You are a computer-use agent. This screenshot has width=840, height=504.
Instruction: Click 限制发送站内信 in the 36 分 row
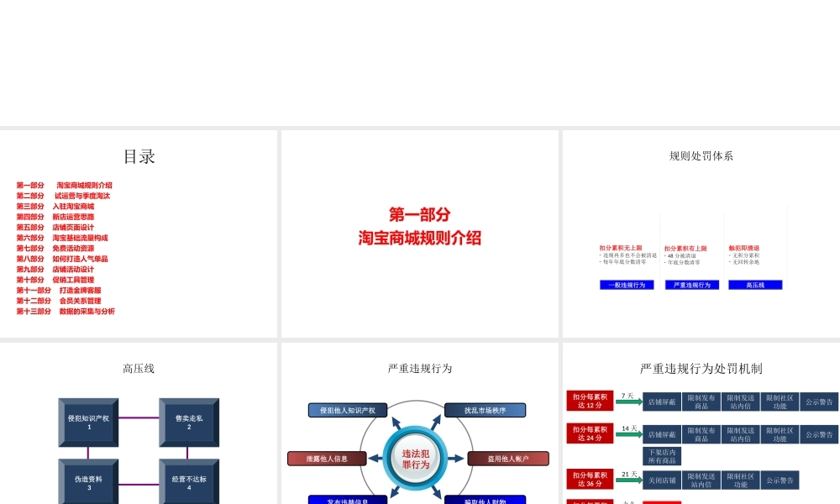point(701,480)
